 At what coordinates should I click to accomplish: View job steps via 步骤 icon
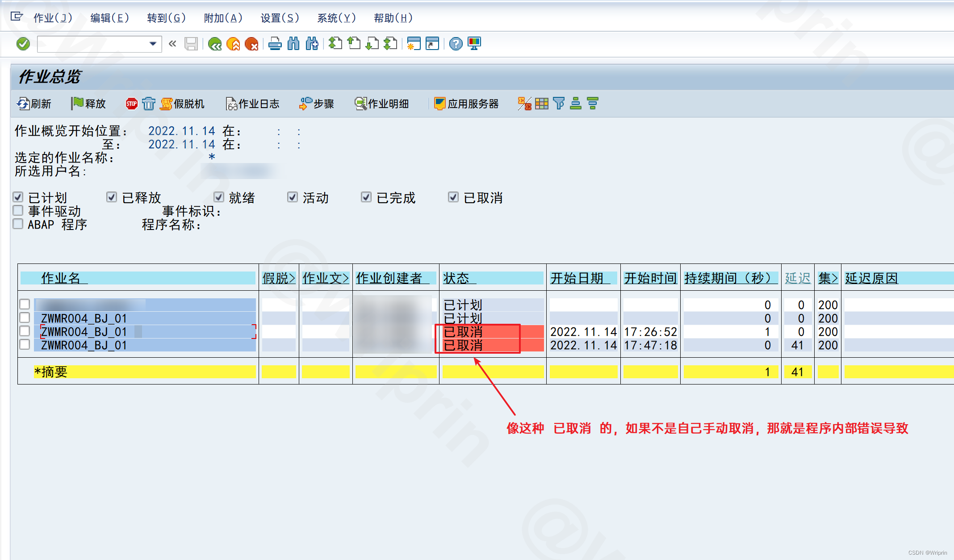[317, 103]
